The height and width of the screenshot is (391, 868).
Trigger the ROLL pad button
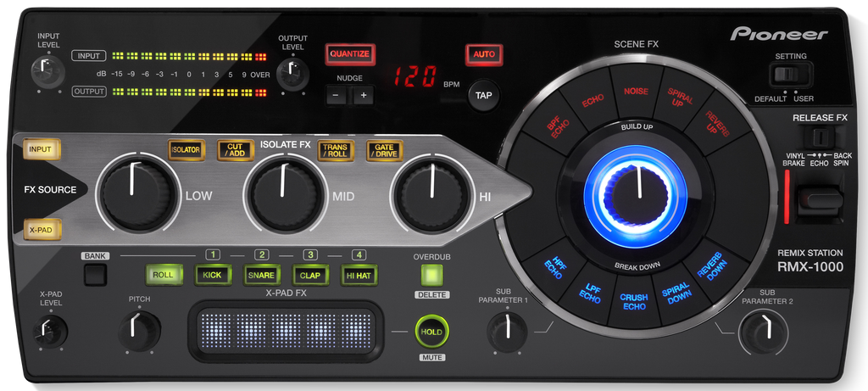pyautogui.click(x=164, y=275)
